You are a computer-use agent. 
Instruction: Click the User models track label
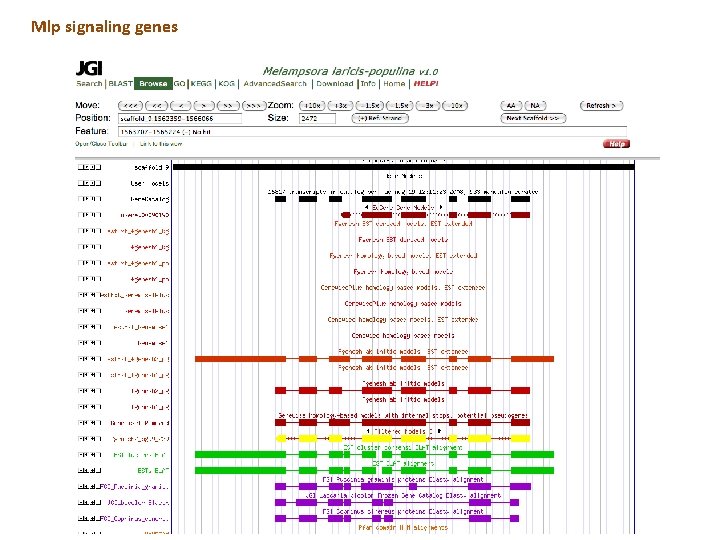(150, 183)
